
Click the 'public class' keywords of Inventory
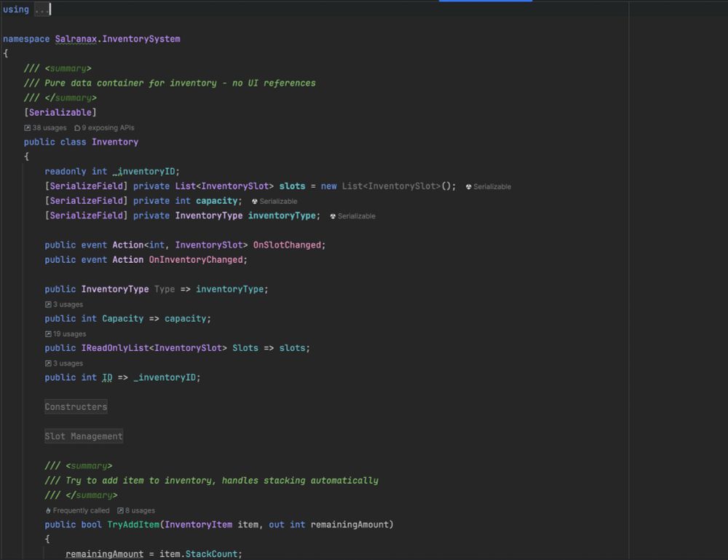click(x=55, y=142)
